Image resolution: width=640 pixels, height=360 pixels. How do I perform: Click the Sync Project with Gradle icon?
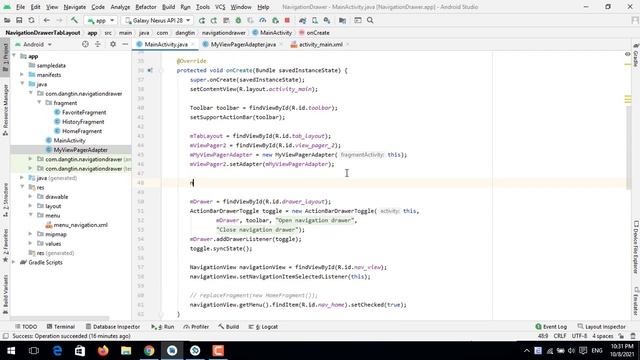tap(302, 20)
